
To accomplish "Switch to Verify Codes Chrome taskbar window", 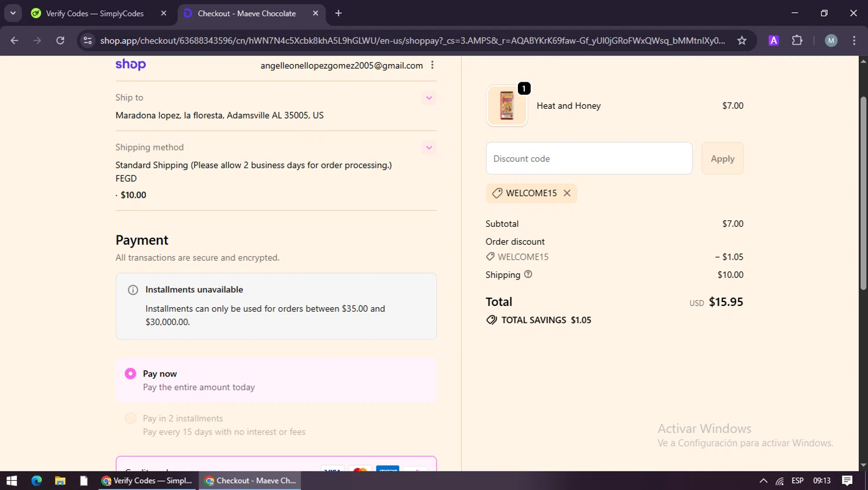I will tap(148, 481).
